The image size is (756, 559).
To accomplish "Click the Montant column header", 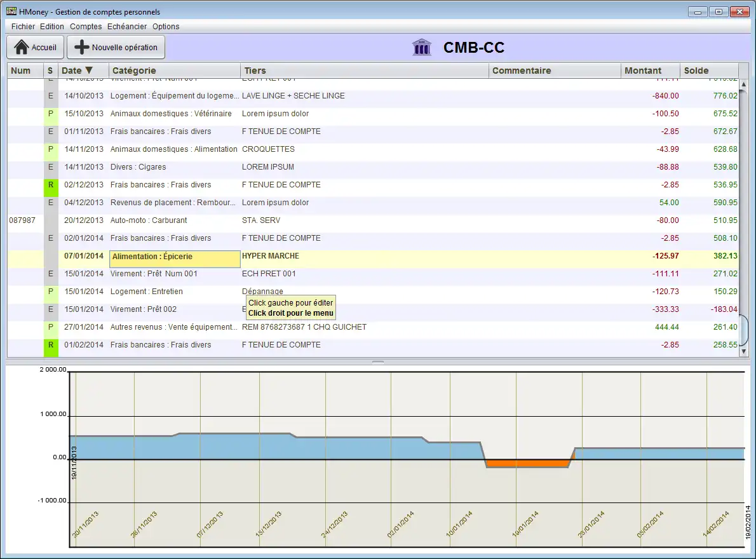I will [643, 71].
